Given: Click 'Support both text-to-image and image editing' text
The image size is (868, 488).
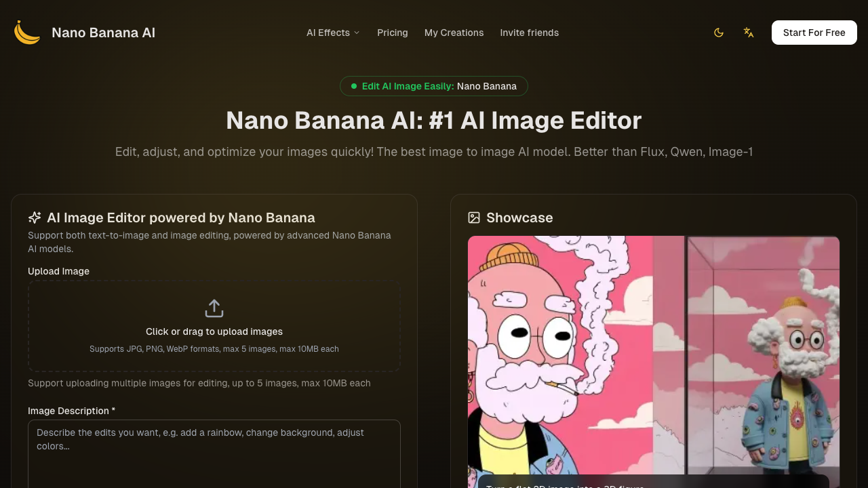Looking at the screenshot, I should tap(210, 242).
